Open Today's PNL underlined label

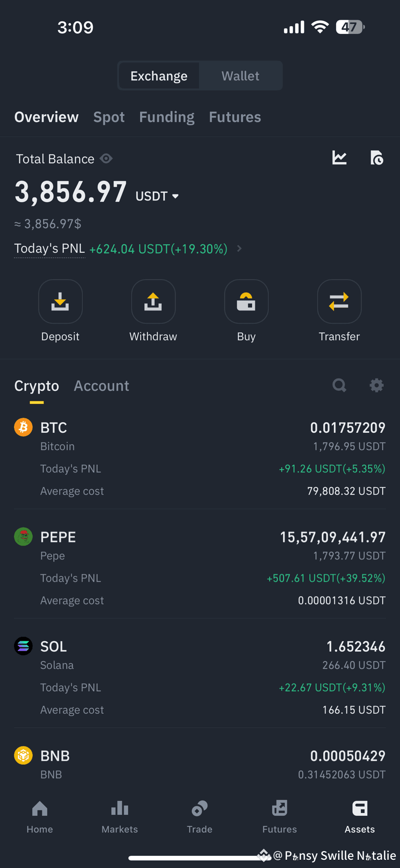tap(49, 249)
